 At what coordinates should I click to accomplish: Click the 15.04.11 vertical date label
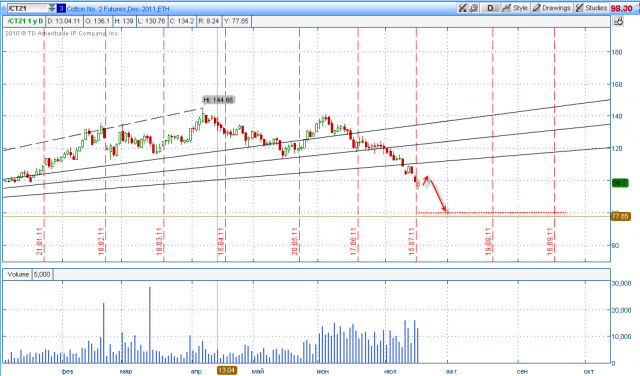click(221, 242)
